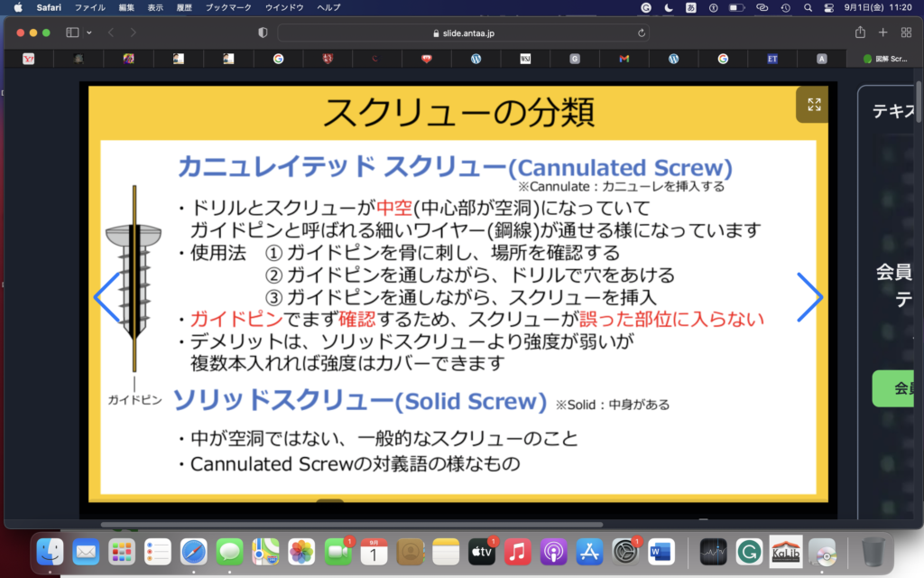
Task: Go to the next slide
Action: 809,297
